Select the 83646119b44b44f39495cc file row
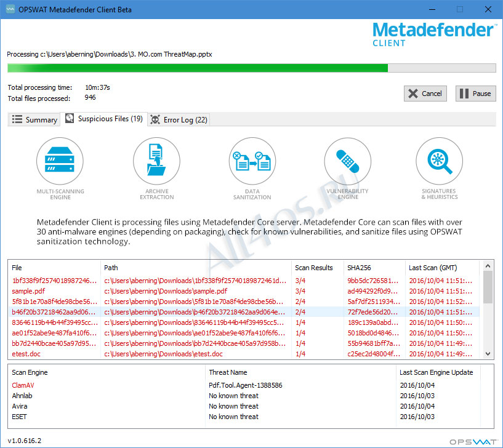503x448 pixels. coord(244,322)
